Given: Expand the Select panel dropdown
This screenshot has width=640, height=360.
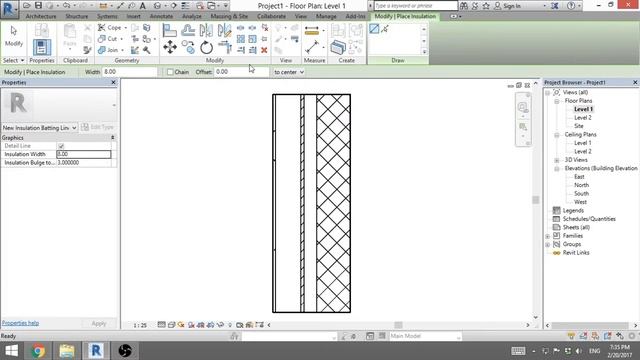Looking at the screenshot, I should [13, 60].
